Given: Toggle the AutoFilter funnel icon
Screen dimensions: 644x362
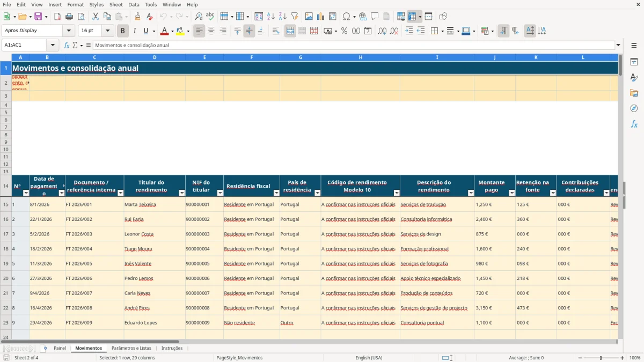Looking at the screenshot, I should (x=294, y=17).
